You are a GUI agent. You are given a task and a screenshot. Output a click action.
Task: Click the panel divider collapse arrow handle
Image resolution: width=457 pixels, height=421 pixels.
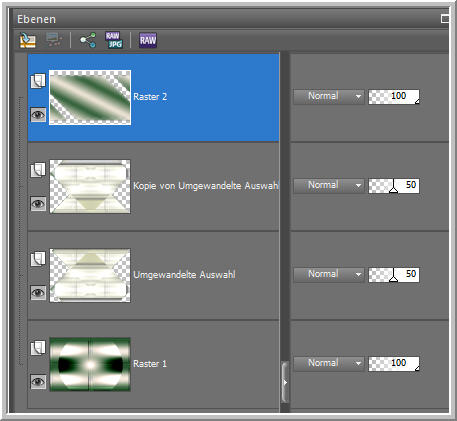[285, 382]
